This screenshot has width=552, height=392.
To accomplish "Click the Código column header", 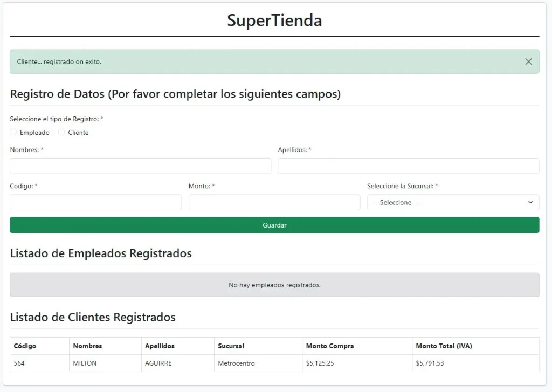I will (x=25, y=346).
